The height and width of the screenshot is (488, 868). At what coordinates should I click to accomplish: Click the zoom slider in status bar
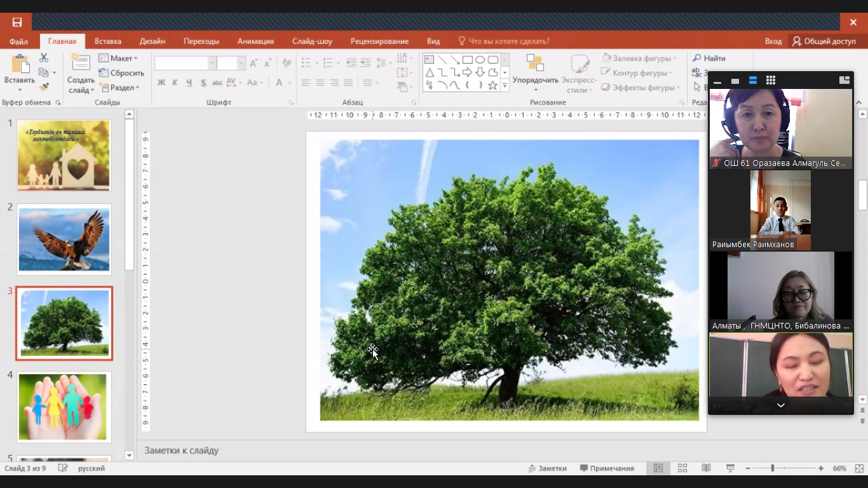tap(773, 468)
